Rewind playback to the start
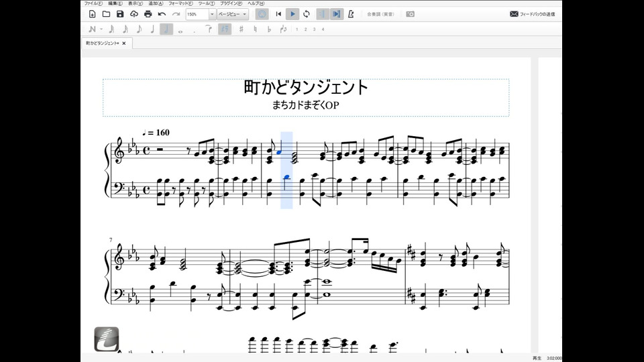The image size is (644, 362). [x=278, y=14]
